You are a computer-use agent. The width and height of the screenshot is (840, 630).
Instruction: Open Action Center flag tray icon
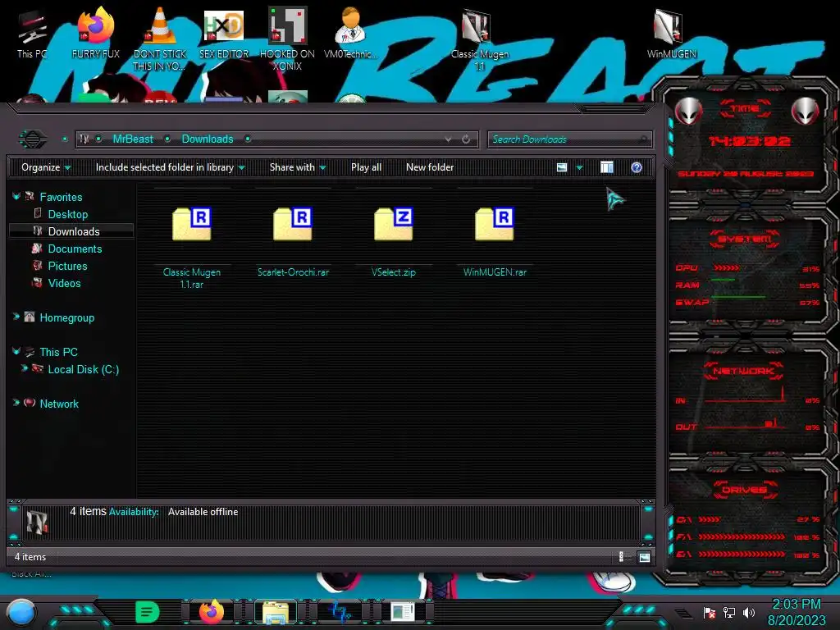click(710, 612)
